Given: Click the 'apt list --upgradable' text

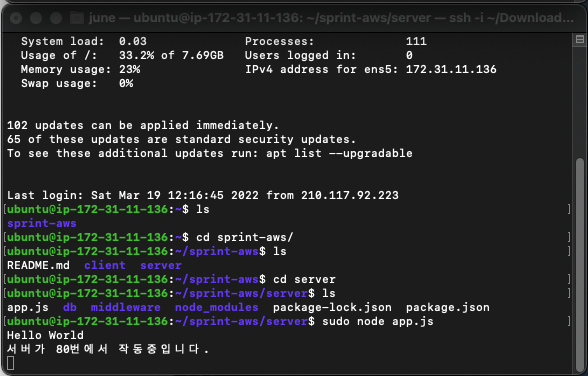Looking at the screenshot, I should [x=339, y=153].
